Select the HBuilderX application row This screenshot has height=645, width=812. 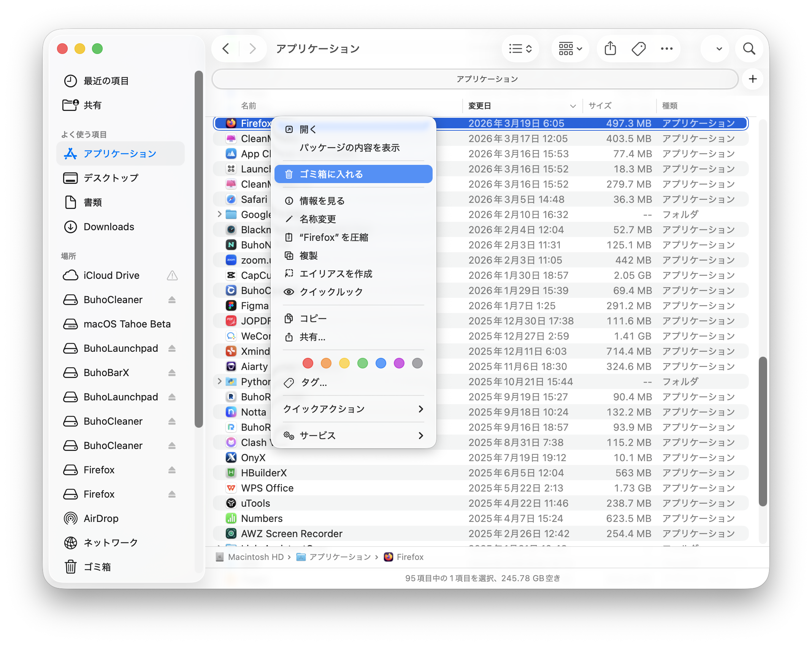tap(481, 473)
